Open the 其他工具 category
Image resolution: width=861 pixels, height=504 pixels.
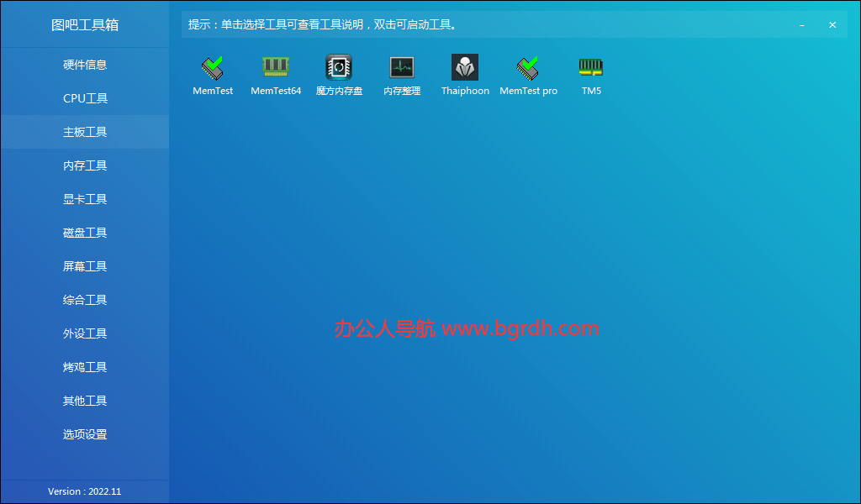coord(84,401)
